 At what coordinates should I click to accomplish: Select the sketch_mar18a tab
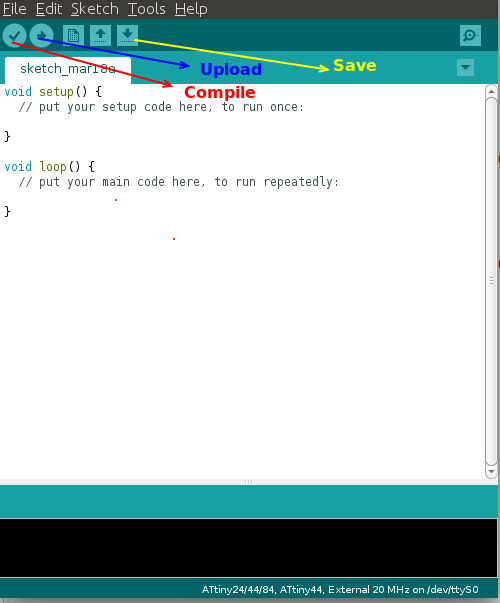68,69
